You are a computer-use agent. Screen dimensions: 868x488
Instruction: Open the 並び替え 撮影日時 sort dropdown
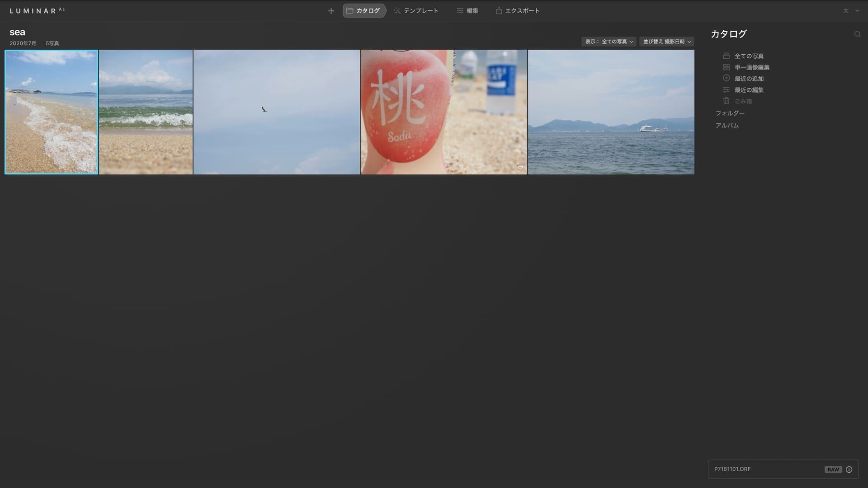coord(666,42)
